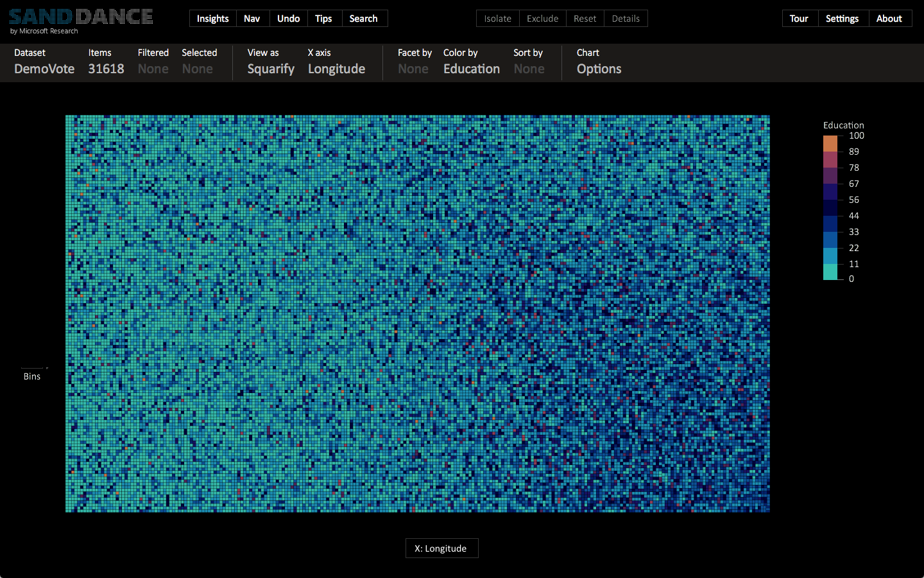Click the Nav control
Viewport: 924px width, 578px height.
click(x=252, y=18)
